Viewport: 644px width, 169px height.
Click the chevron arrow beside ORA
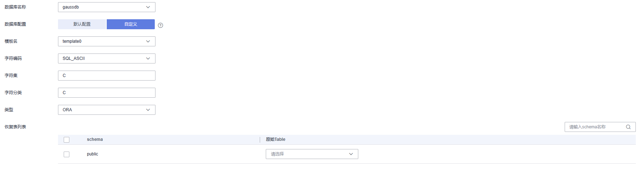[148, 110]
